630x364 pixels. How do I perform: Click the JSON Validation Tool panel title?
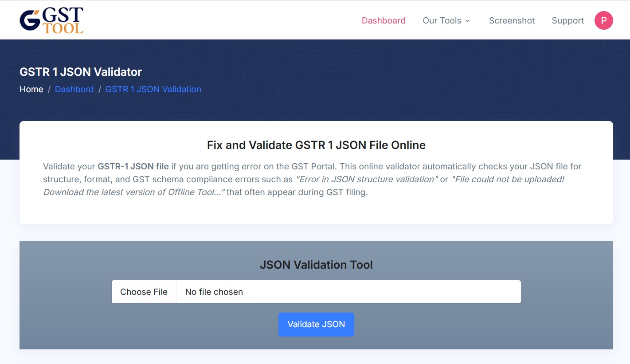click(316, 265)
